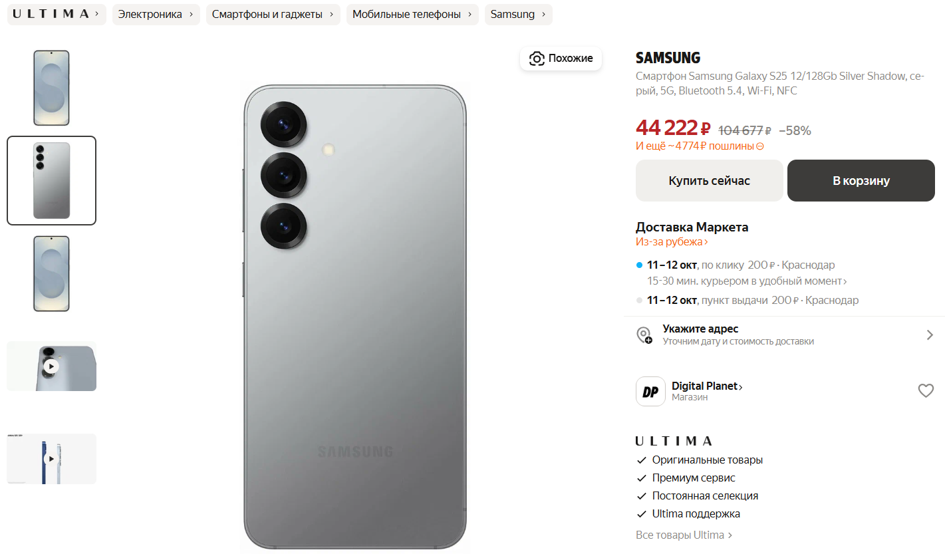945x560 pixels.
Task: Click the info icon next to пошлины
Action: [760, 146]
